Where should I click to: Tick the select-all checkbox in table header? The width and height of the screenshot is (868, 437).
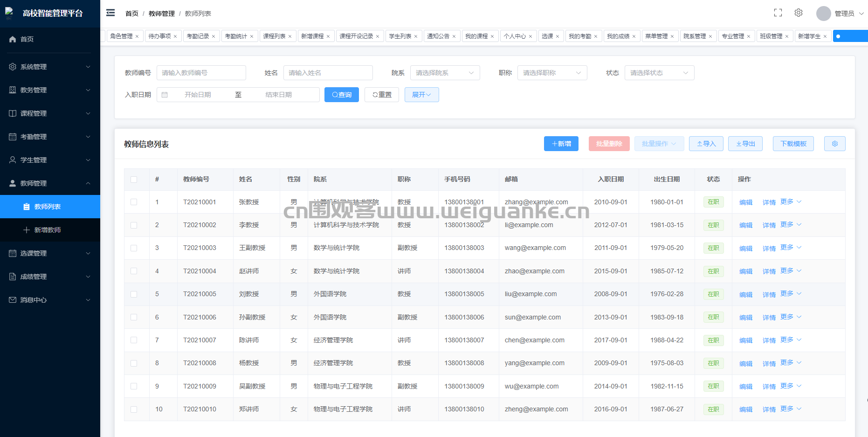[x=134, y=180]
